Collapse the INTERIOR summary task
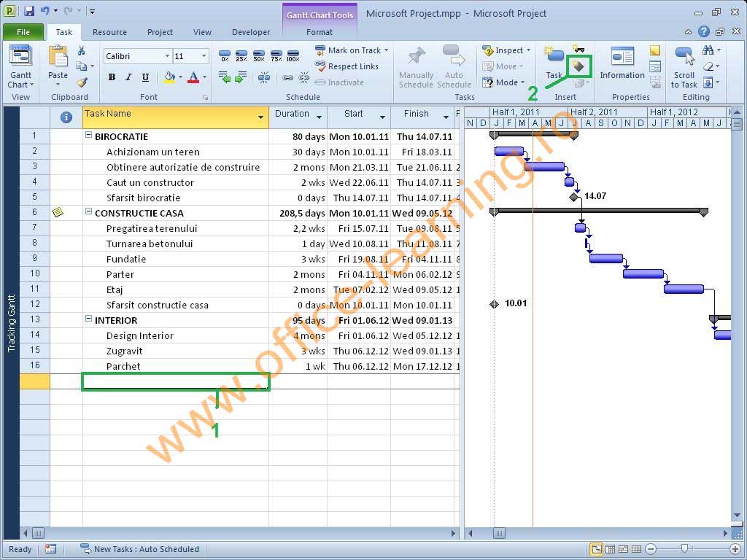Screen dimensions: 747x560 88,319
